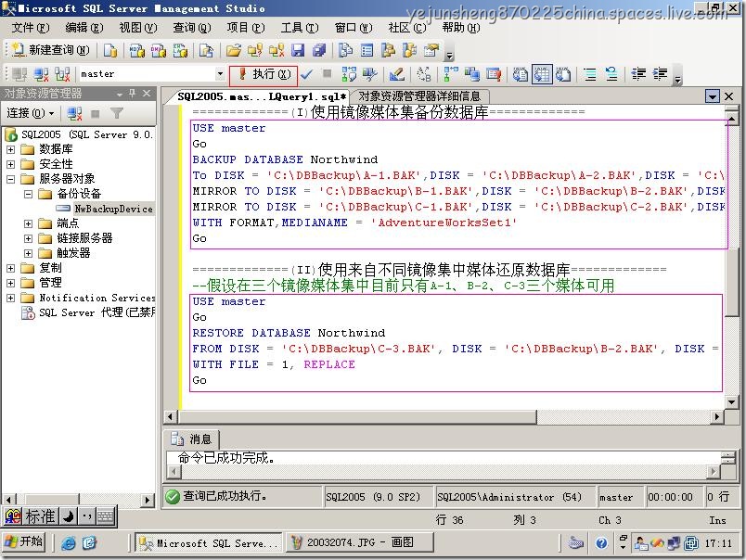Click the Database Engine Query icon
Image resolution: width=746 pixels, height=560 pixels.
click(x=109, y=50)
